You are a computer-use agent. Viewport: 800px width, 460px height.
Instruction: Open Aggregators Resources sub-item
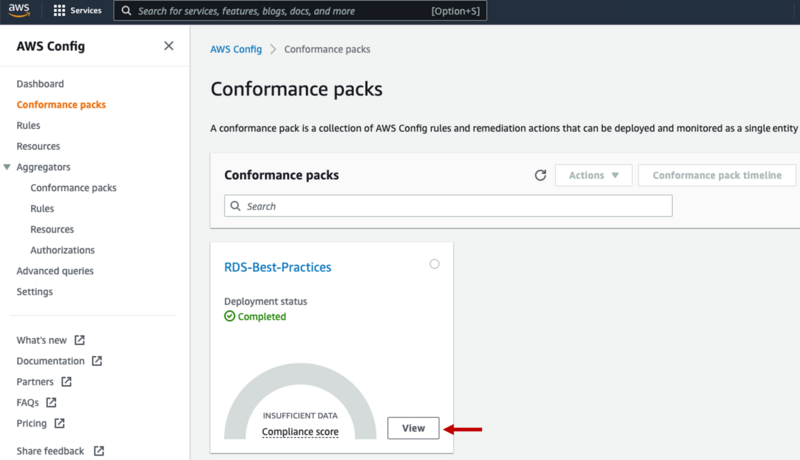coord(52,229)
